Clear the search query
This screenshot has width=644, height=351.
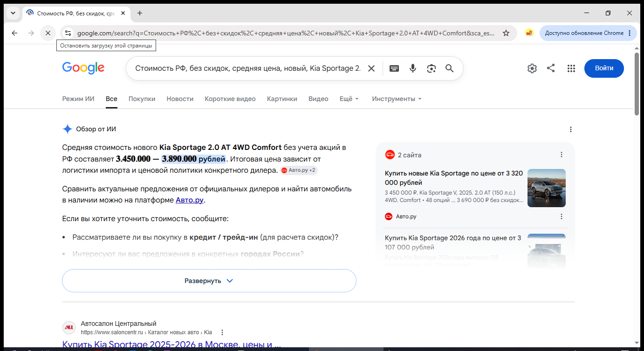coord(371,68)
